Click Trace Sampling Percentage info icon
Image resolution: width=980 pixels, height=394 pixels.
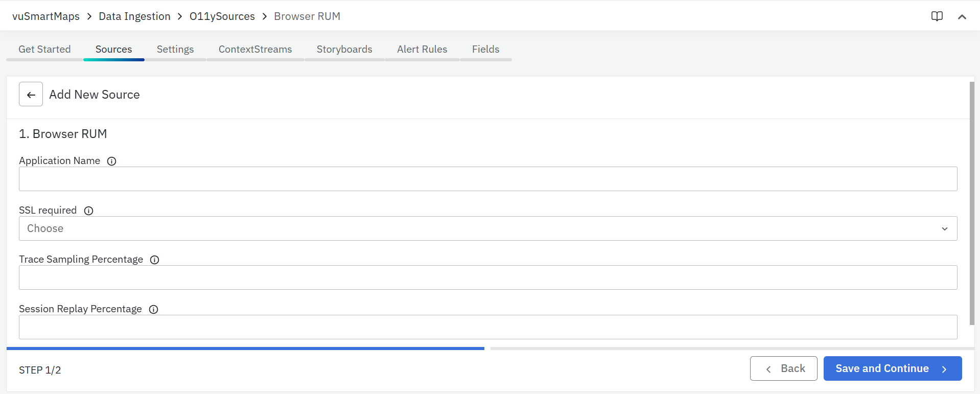pos(154,260)
